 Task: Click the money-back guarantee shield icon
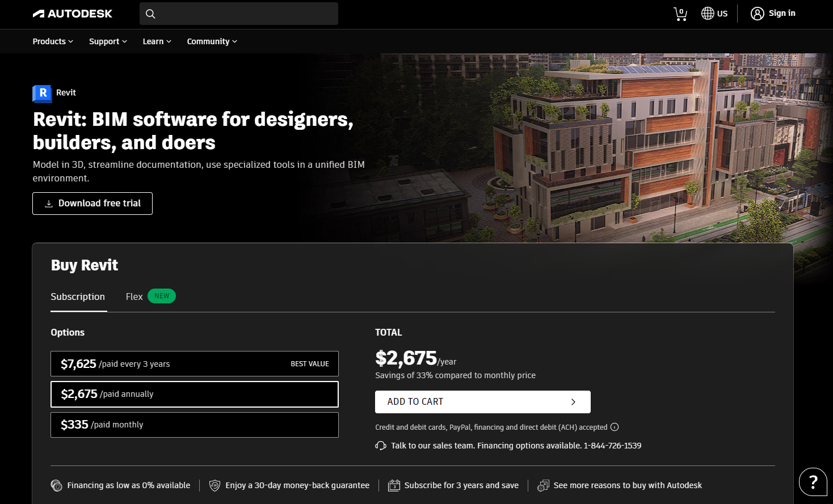tap(215, 485)
